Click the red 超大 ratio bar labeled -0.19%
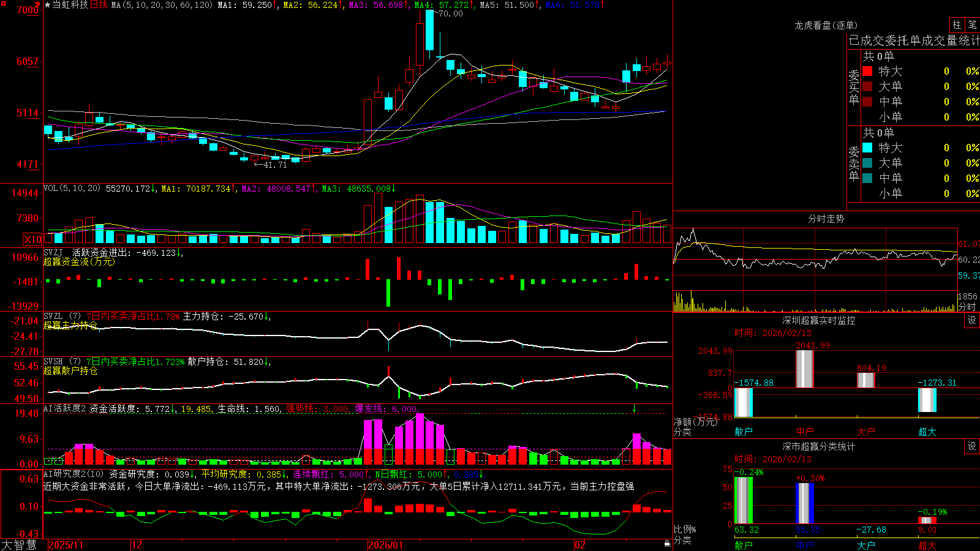The image size is (980, 551). tap(927, 520)
